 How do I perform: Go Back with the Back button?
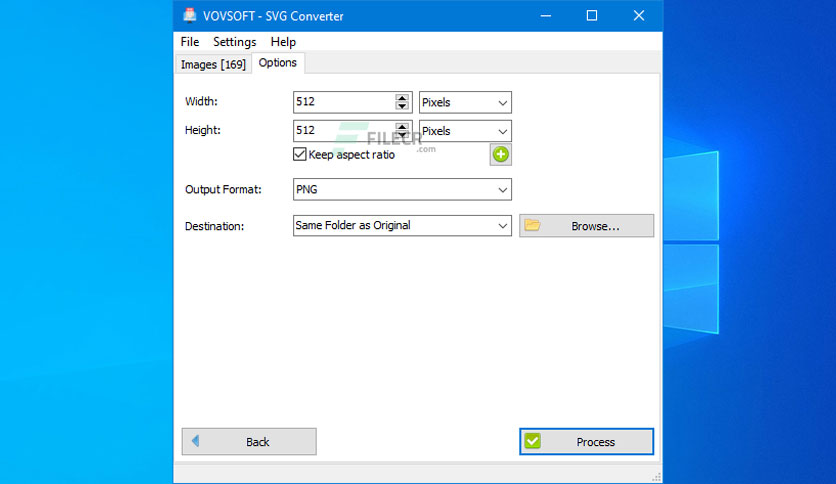click(249, 442)
